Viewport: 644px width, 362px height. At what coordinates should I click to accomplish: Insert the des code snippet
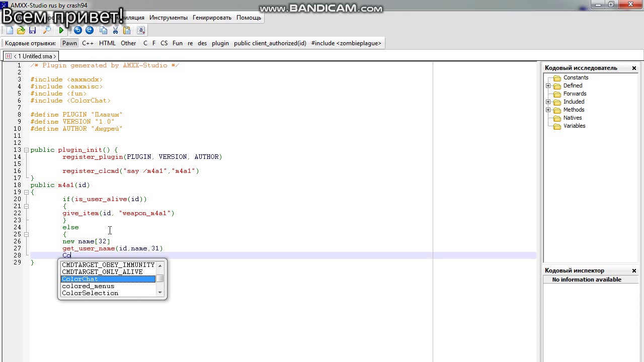pos(202,43)
